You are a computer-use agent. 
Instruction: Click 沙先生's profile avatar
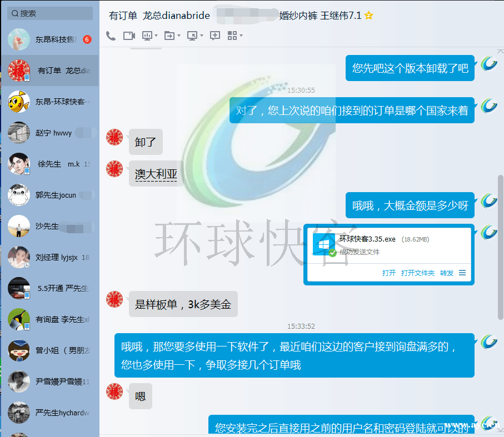18,226
